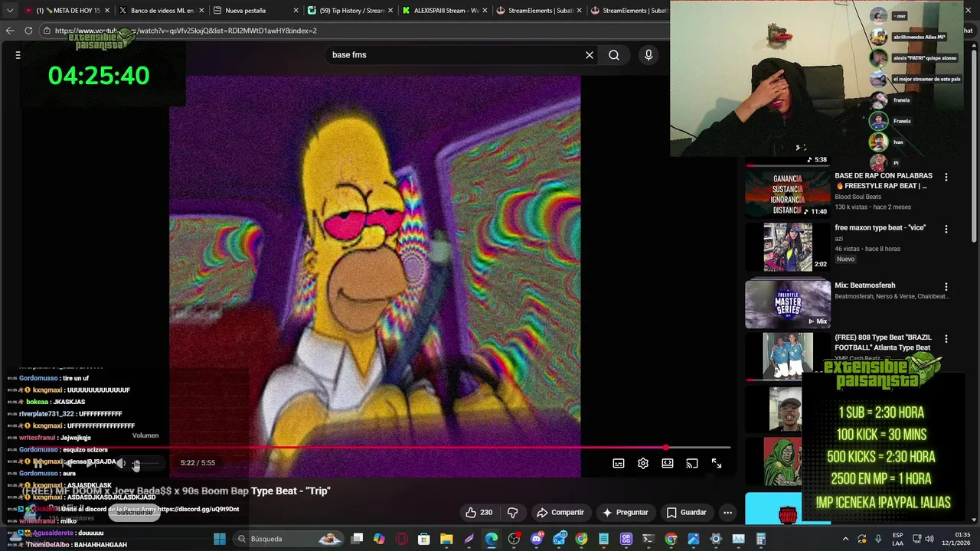Viewport: 980px width, 551px height.
Task: Open Settings gear from the taskbar
Action: coord(716,539)
